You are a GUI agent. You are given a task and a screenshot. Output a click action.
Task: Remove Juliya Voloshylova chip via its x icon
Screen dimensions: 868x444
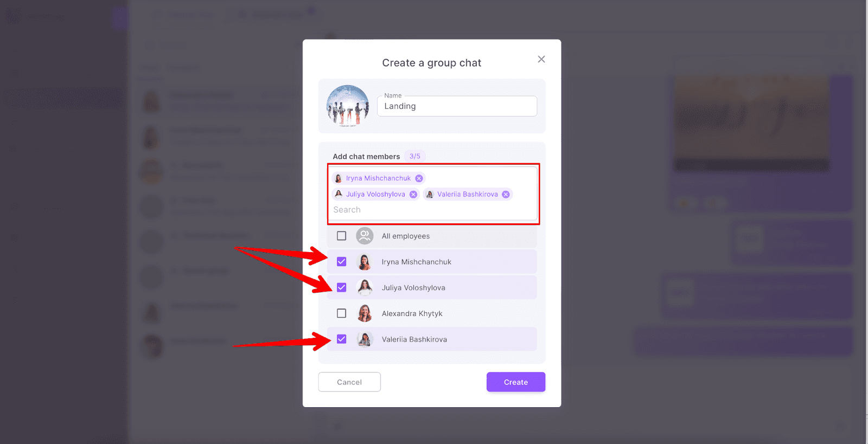coord(413,194)
